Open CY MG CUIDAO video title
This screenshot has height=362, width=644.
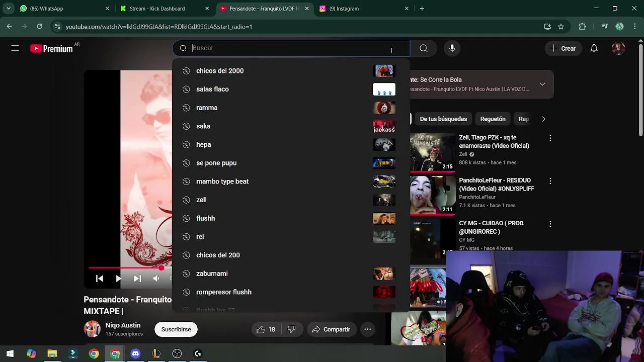(x=492, y=227)
